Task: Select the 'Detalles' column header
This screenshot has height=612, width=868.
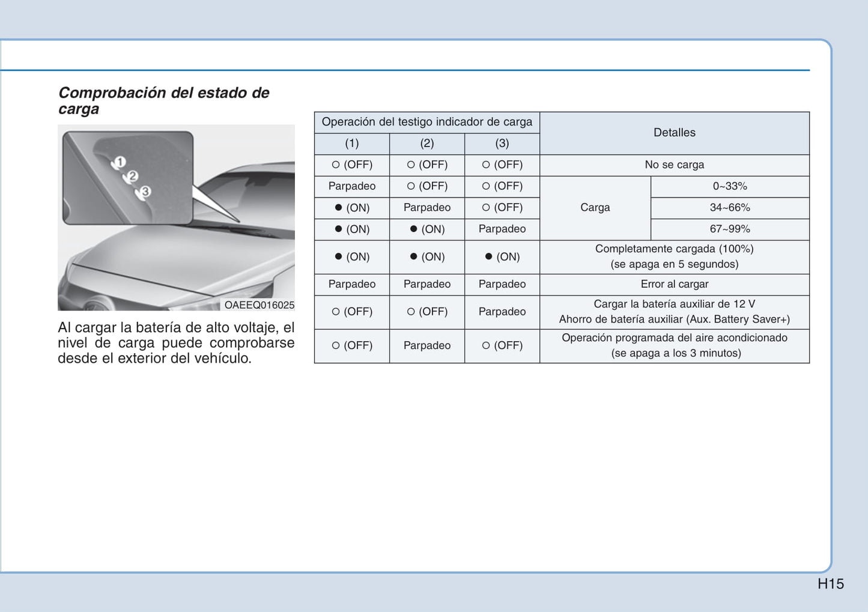Action: point(674,133)
